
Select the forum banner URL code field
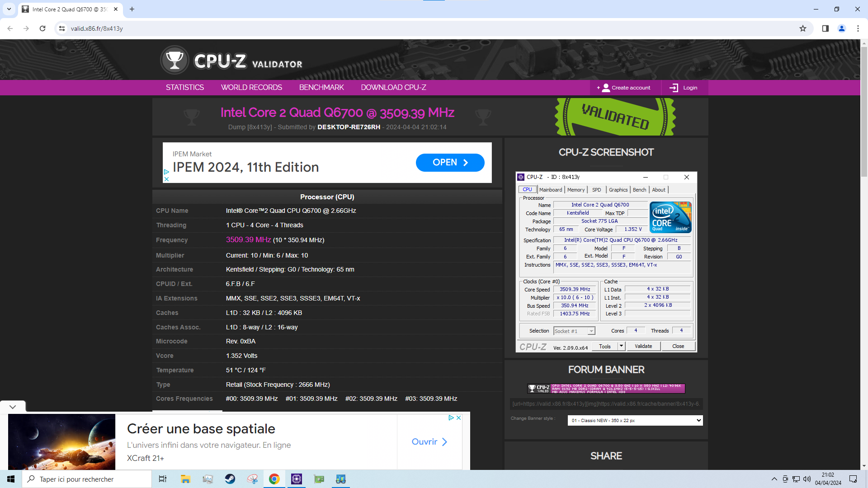(x=606, y=404)
